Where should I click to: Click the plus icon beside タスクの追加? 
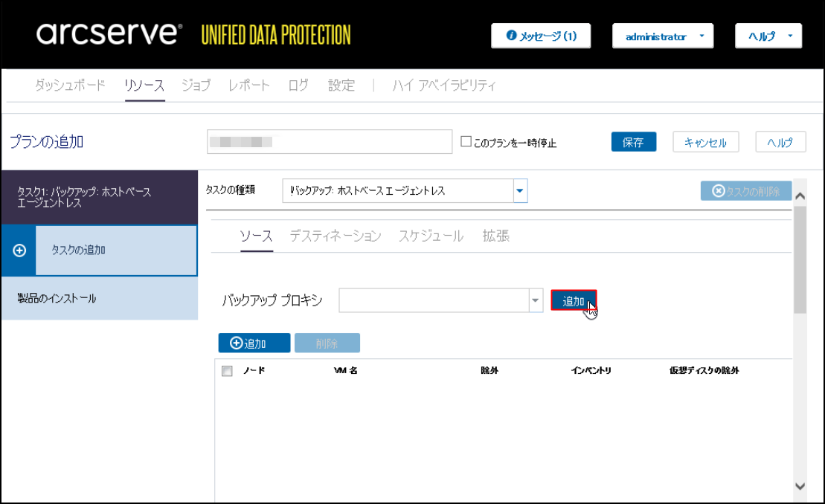[20, 251]
